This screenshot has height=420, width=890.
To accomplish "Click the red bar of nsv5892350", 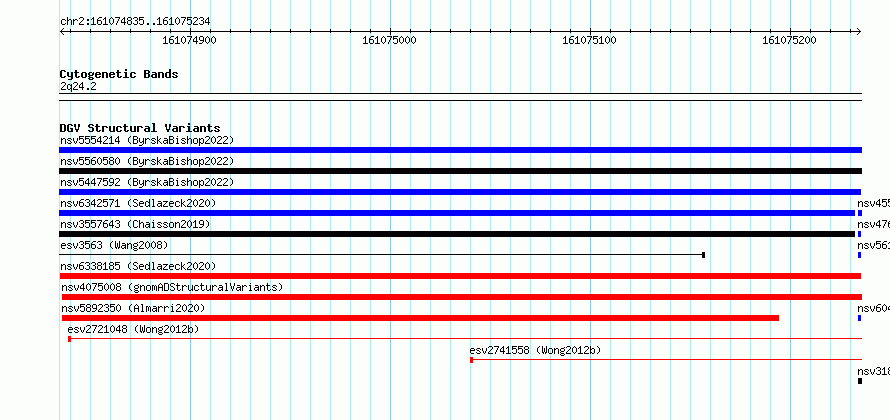I will tap(420, 318).
